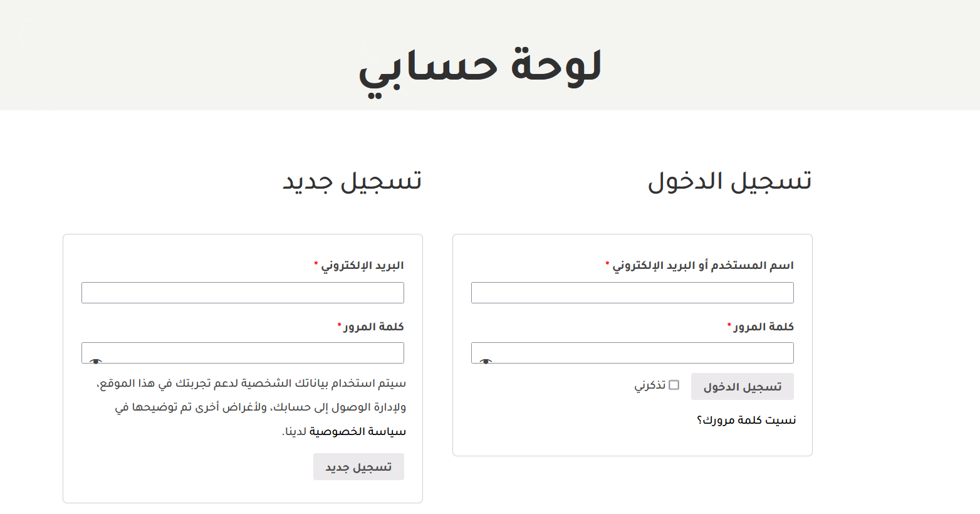
Task: Focus the registration password field
Action: pos(242,353)
